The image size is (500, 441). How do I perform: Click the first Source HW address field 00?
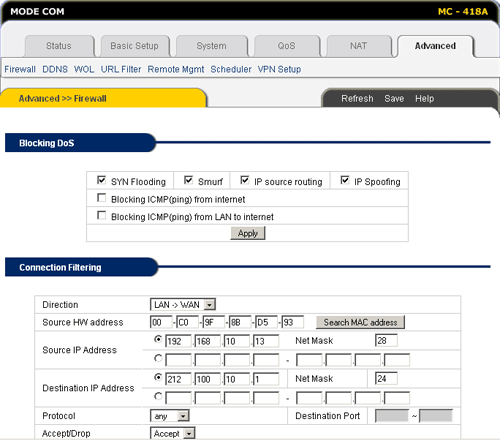161,322
